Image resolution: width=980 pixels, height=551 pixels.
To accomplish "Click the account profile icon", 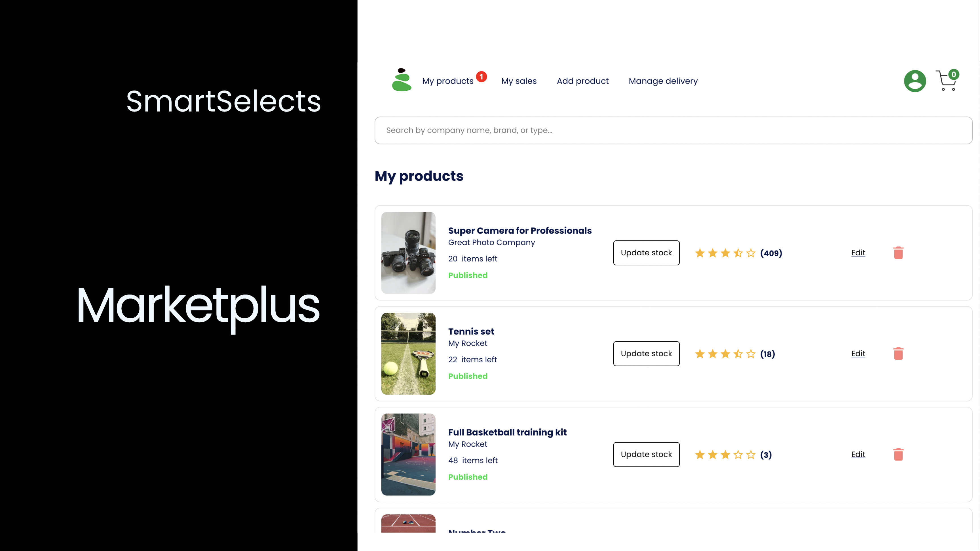I will [x=914, y=81].
